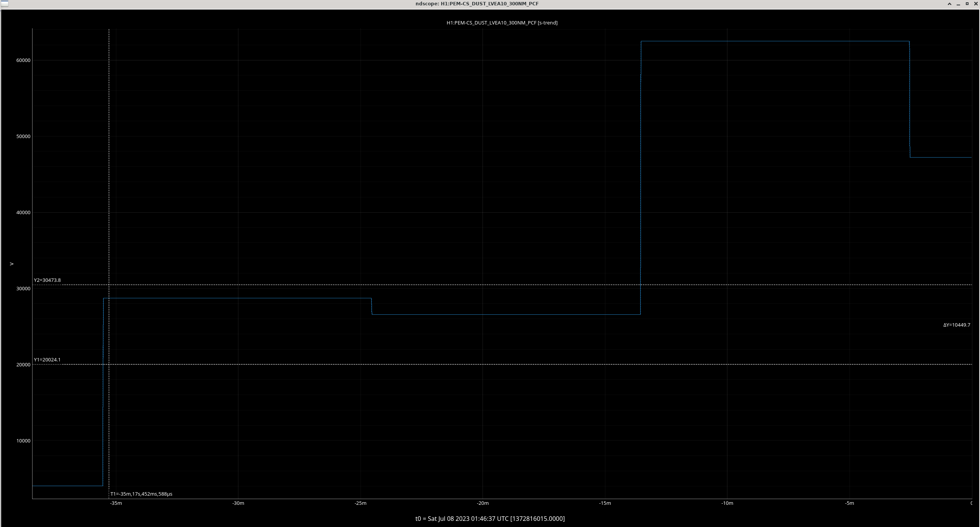Maximize the ndscope window
Image resolution: width=980 pixels, height=527 pixels.
(967, 4)
